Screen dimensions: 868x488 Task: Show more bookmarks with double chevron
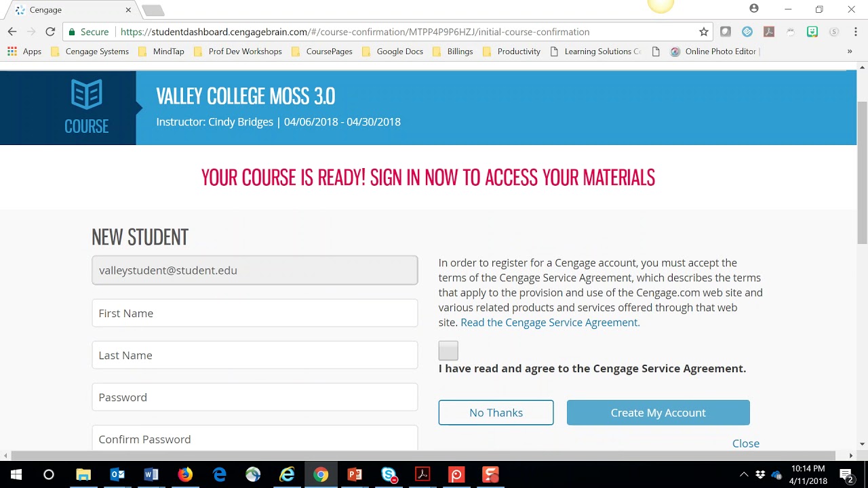point(850,52)
